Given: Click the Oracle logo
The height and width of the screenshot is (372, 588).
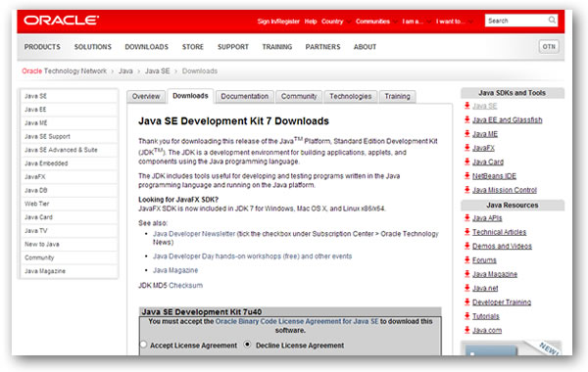Looking at the screenshot, I should point(61,21).
